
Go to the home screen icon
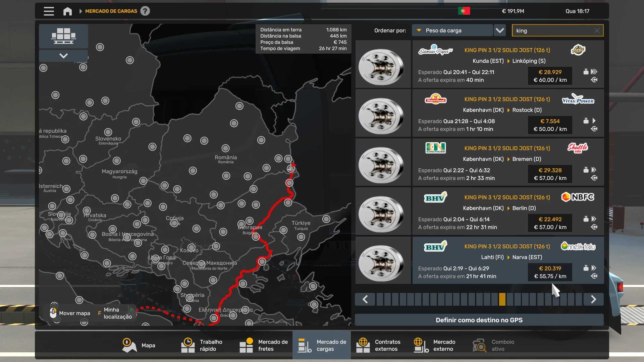67,11
